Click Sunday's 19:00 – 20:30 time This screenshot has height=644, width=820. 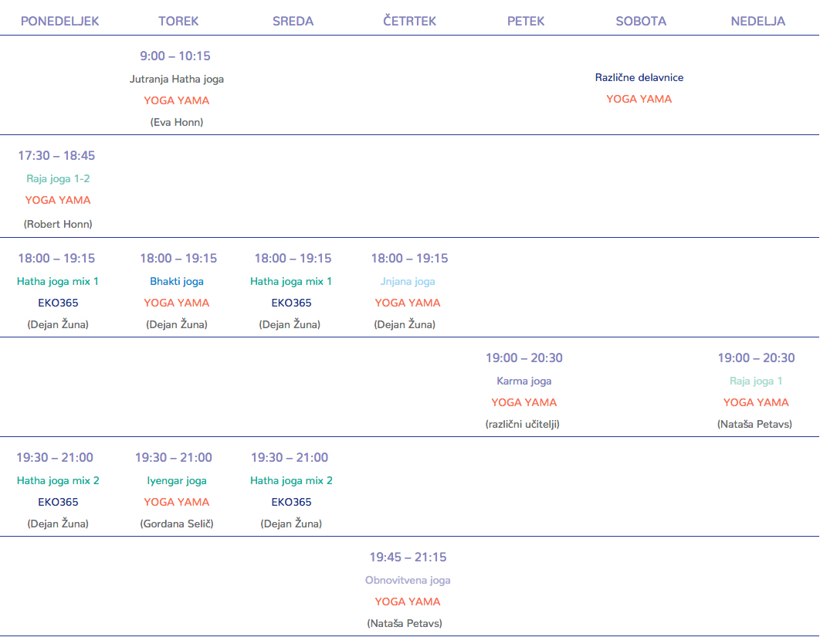756,358
